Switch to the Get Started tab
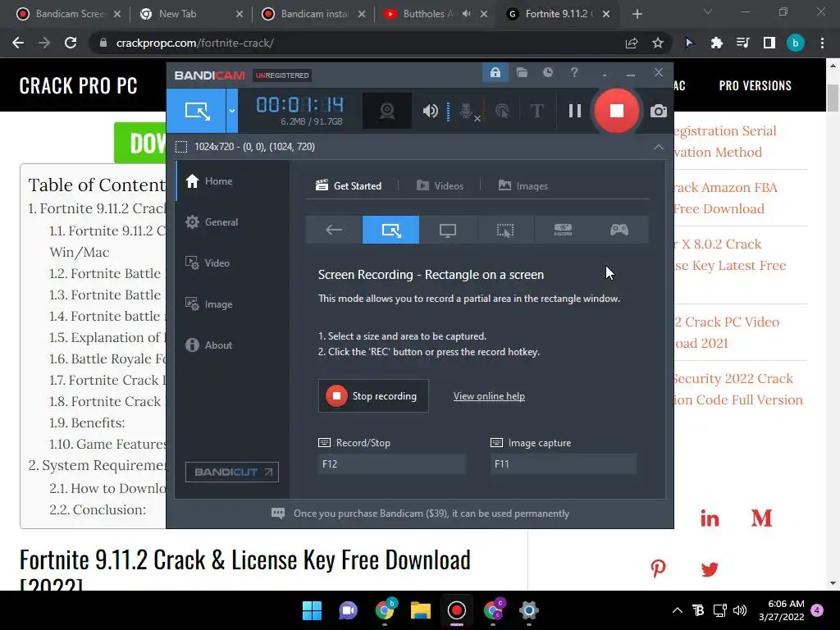Image resolution: width=840 pixels, height=630 pixels. click(x=349, y=186)
